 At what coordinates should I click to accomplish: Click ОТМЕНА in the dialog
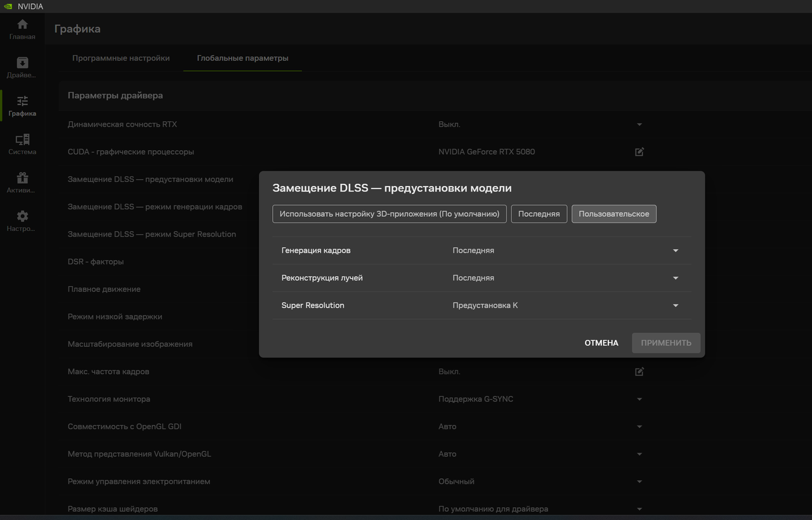coord(601,343)
